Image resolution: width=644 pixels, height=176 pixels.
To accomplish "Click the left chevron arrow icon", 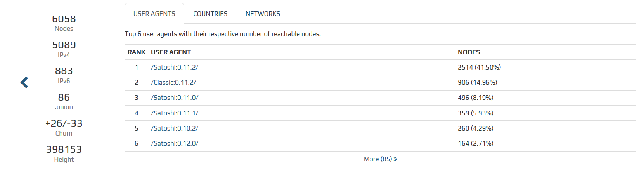I will 24,82.
